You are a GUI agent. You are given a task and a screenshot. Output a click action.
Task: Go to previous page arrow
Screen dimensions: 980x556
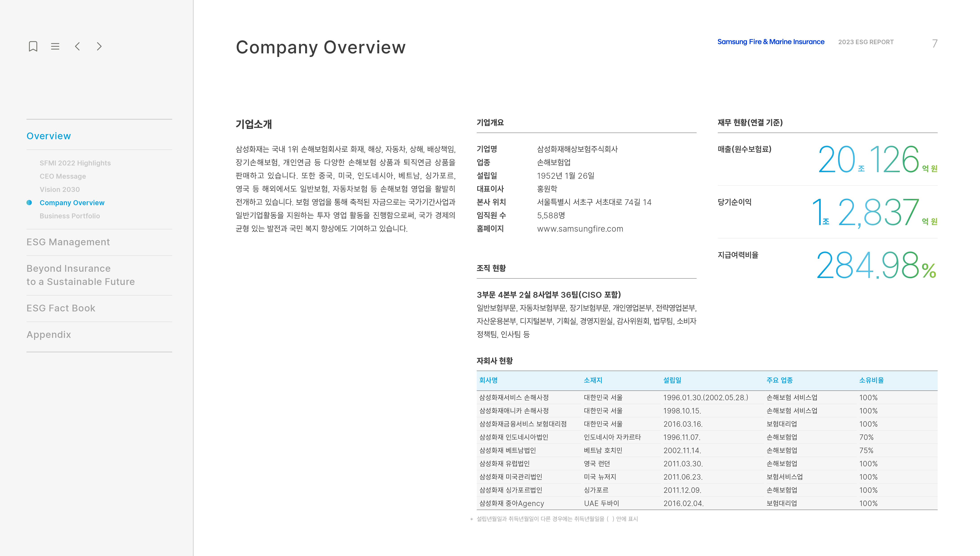[78, 46]
